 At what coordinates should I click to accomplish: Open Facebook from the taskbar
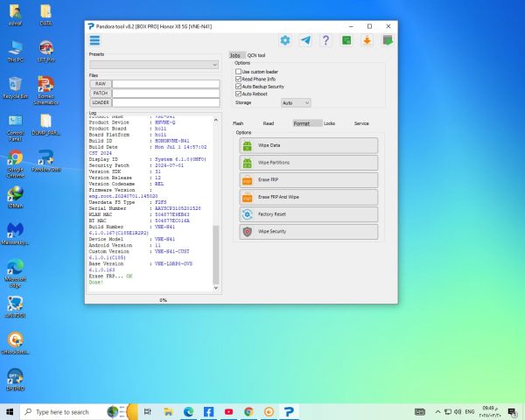[x=208, y=411]
